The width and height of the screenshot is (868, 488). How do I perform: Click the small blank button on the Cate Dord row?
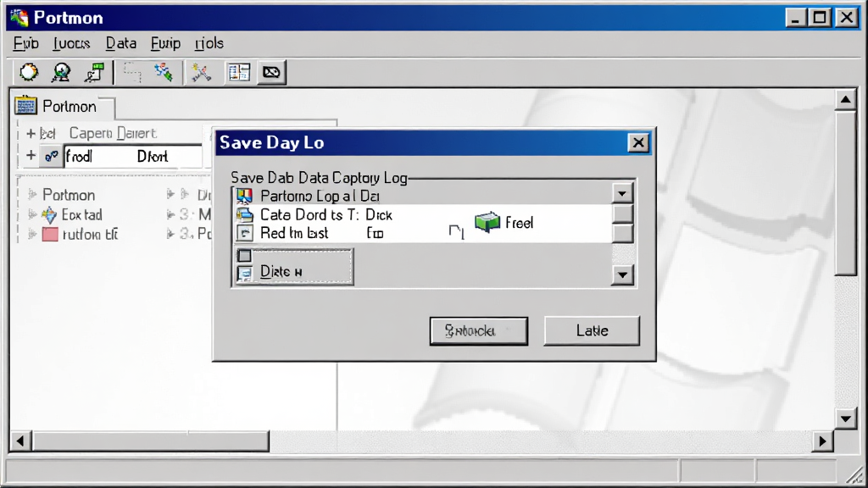coord(623,213)
